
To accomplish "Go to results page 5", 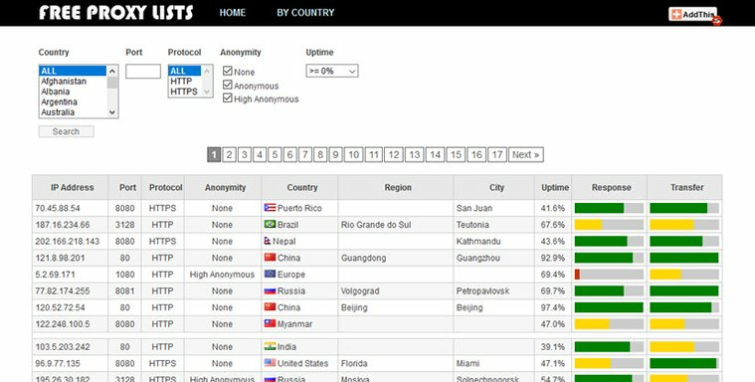I will (274, 155).
